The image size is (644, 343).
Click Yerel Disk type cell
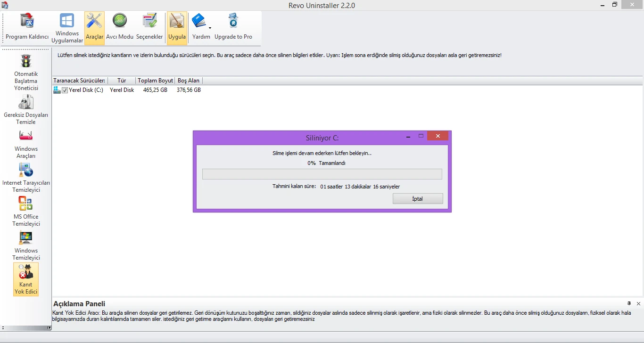tap(122, 90)
